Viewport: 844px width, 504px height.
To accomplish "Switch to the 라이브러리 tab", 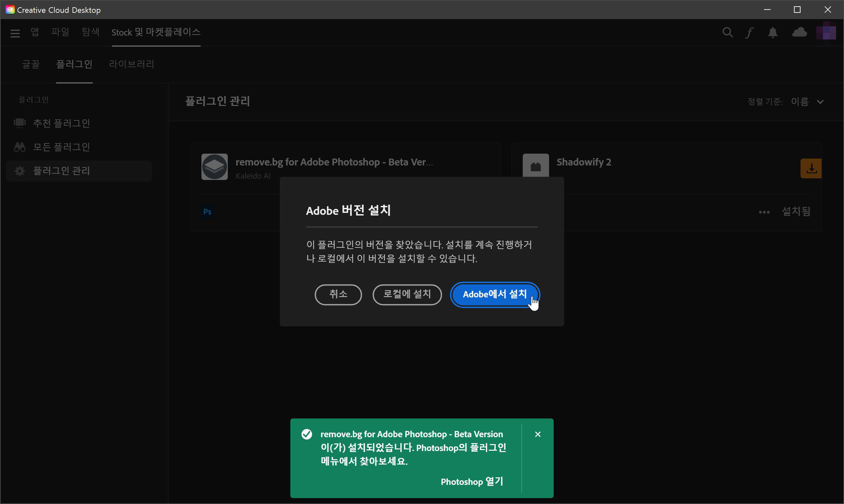I will click(x=131, y=64).
